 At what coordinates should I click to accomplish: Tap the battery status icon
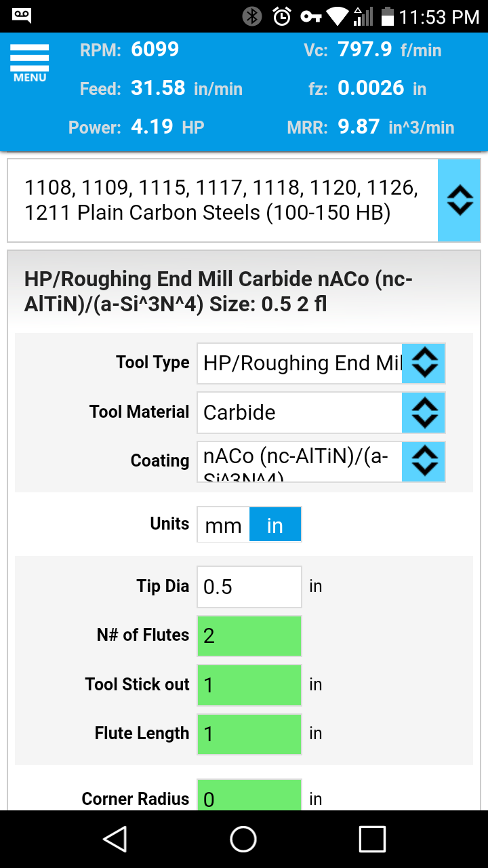pyautogui.click(x=387, y=16)
